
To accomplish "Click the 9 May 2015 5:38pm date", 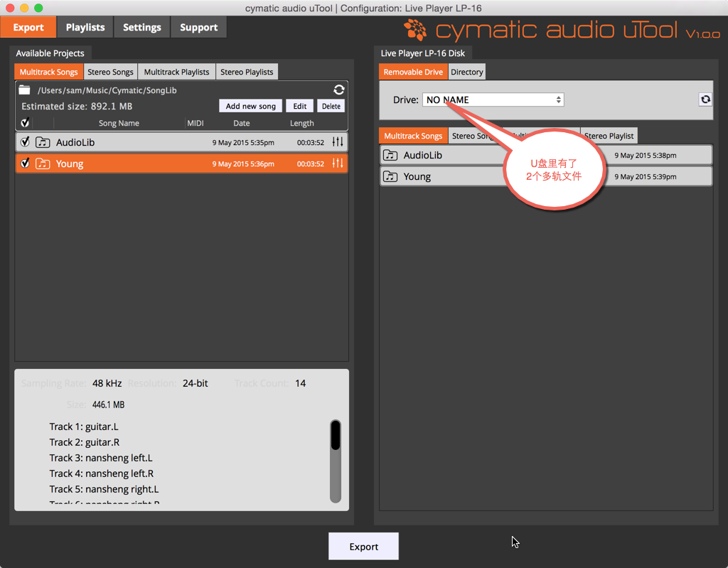I will pos(646,156).
